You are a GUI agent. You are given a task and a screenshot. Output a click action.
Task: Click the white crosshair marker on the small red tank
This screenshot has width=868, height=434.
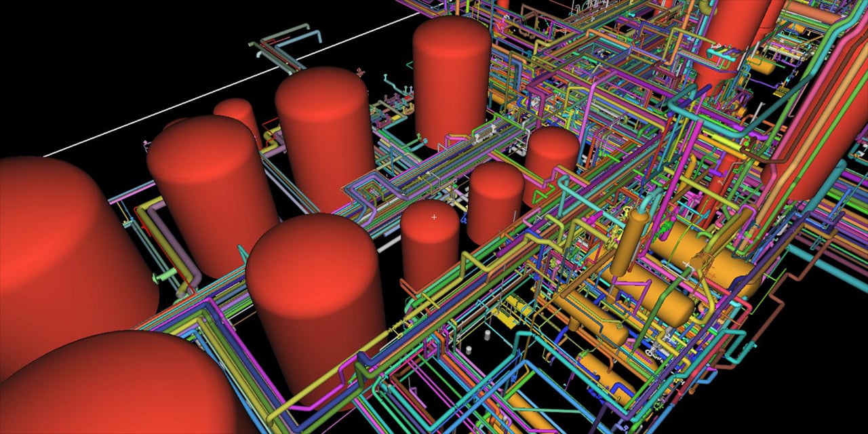point(434,218)
